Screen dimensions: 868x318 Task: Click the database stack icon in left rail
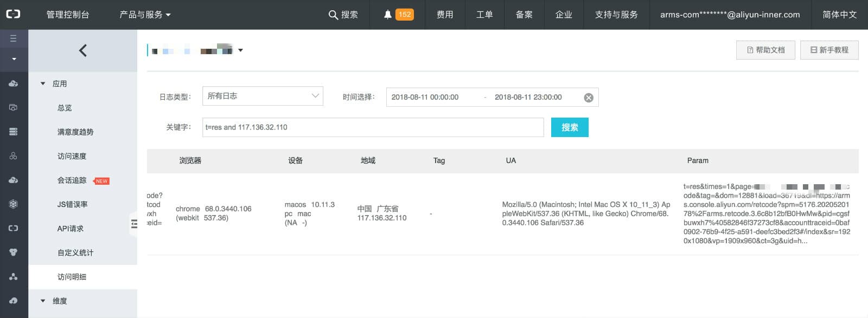click(x=14, y=132)
